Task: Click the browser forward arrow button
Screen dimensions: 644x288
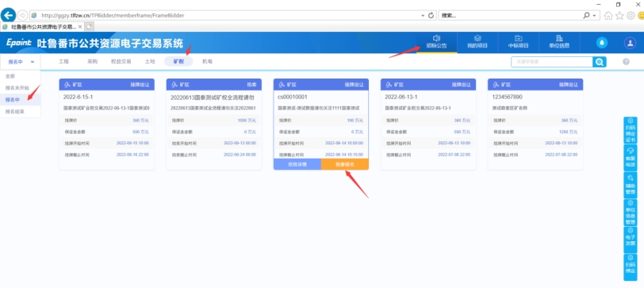Action: click(22, 15)
